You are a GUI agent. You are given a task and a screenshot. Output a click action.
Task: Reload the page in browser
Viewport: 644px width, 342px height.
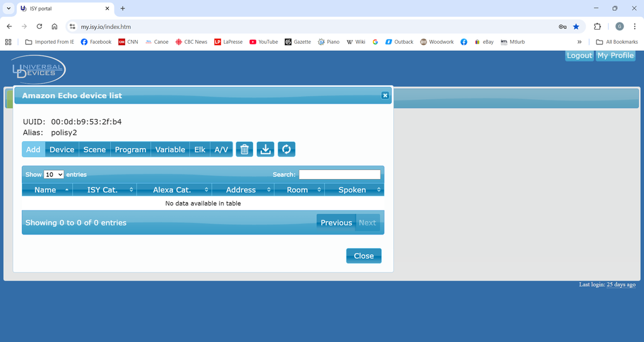coord(39,26)
